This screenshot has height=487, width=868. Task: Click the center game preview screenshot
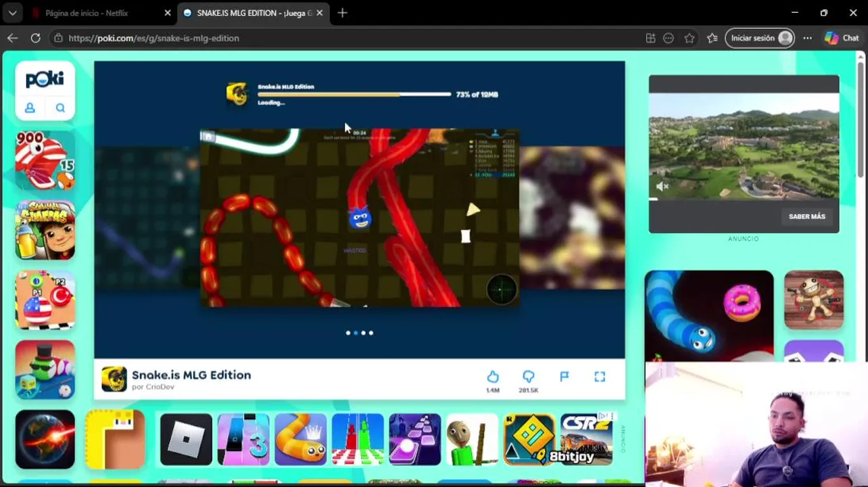360,218
